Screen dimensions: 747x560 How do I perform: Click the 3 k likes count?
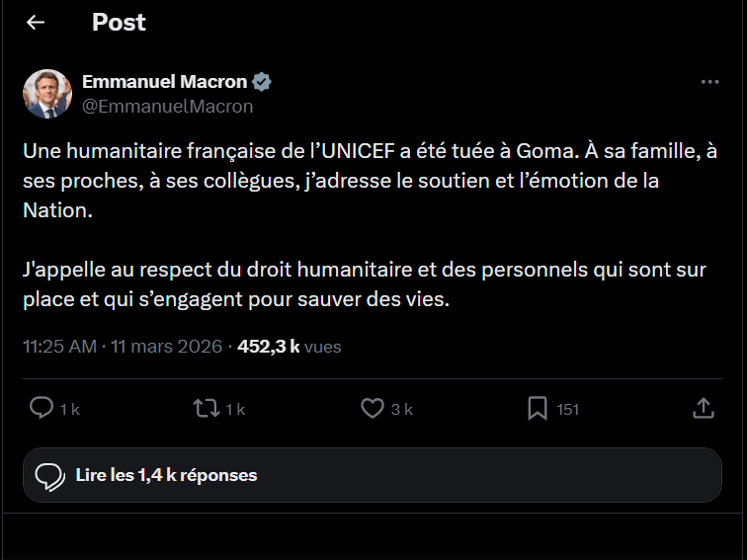point(401,409)
